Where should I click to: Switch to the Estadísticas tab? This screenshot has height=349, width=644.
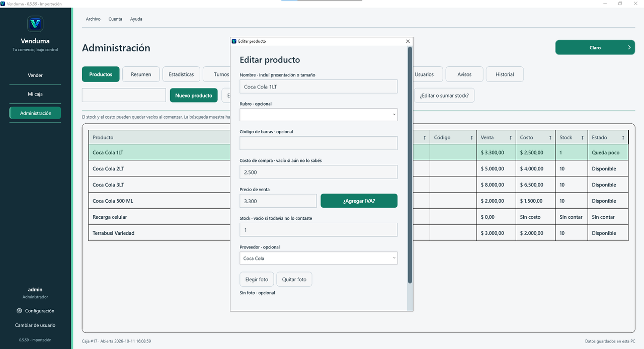coord(181,74)
